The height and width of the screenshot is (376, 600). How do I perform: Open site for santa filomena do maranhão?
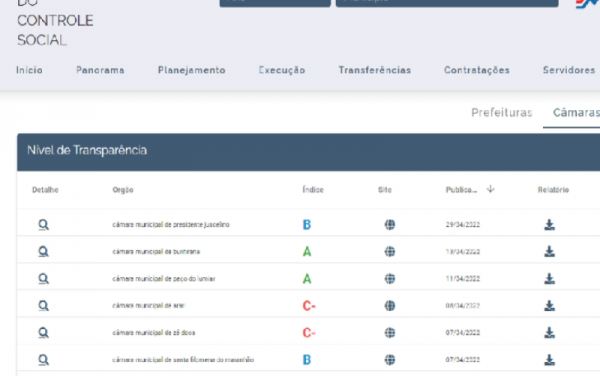390,360
